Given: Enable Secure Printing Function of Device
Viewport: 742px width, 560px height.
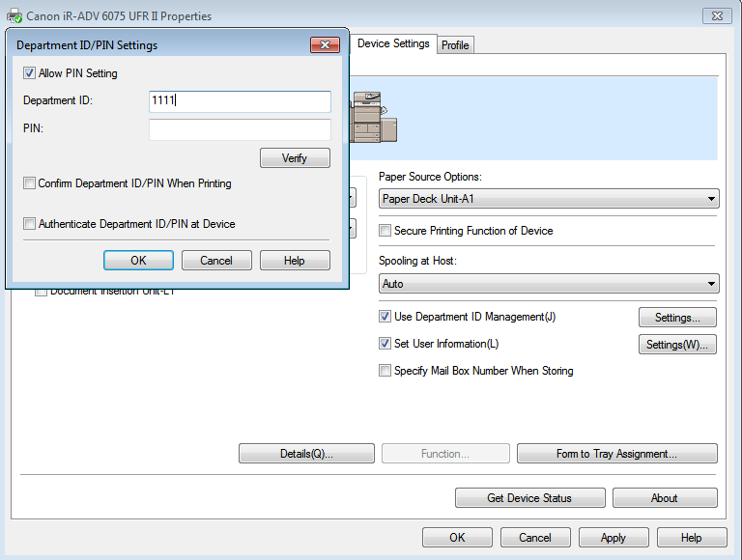Looking at the screenshot, I should [x=385, y=231].
